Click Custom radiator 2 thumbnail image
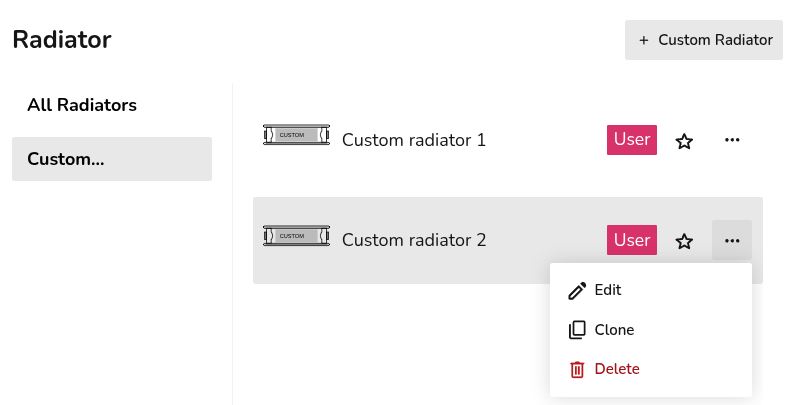798x405 pixels. tap(296, 235)
